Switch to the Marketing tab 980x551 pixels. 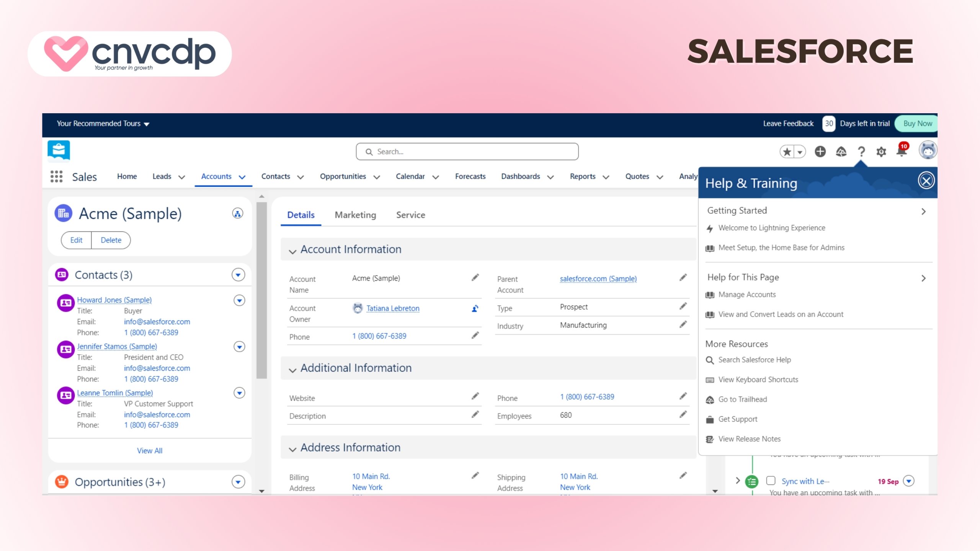355,215
